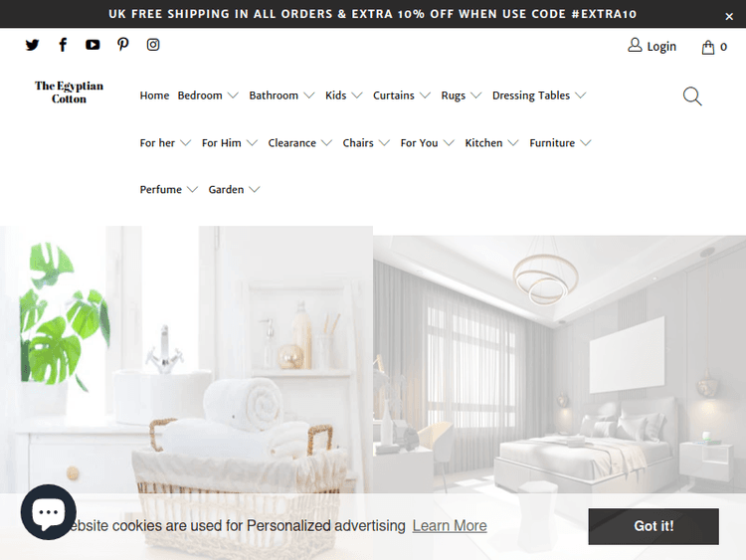Click the Pinterest icon
This screenshot has height=560, width=746.
122,45
